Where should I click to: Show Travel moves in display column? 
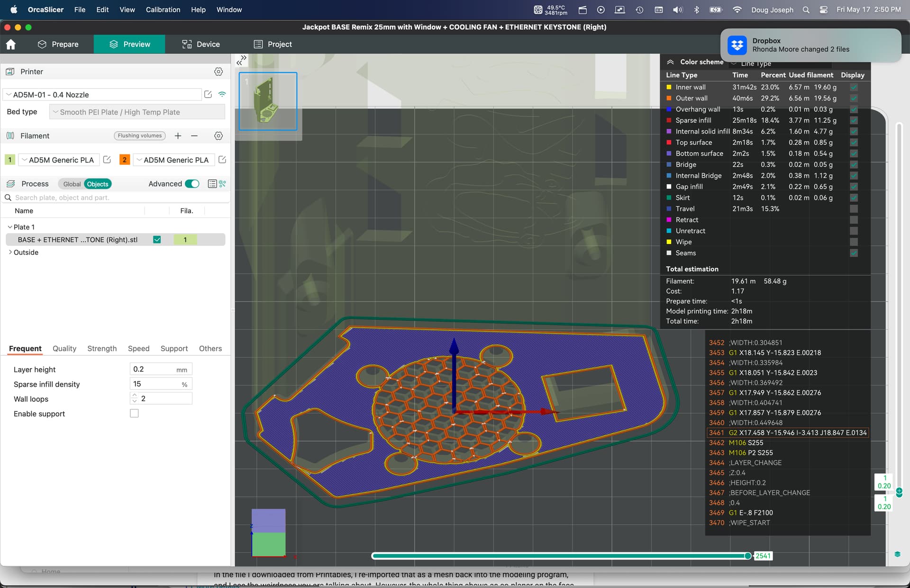[x=854, y=209]
